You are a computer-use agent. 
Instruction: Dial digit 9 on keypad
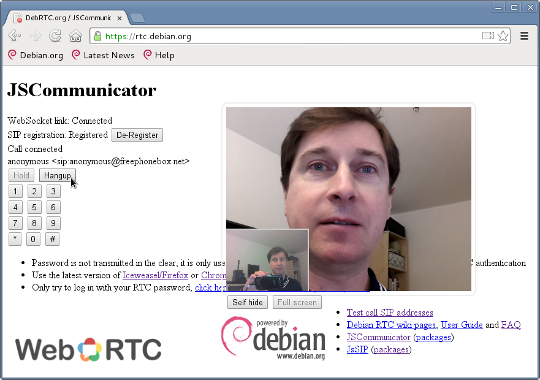coord(53,223)
